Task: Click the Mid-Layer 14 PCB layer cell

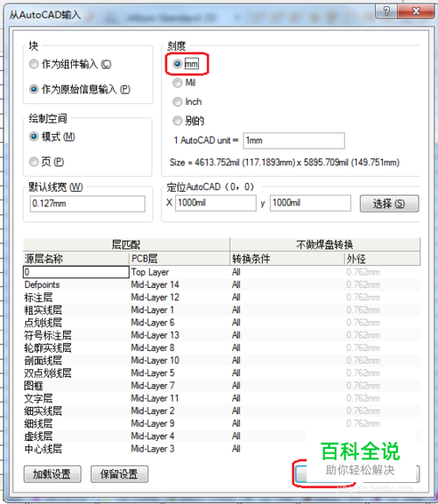Action: tap(180, 284)
